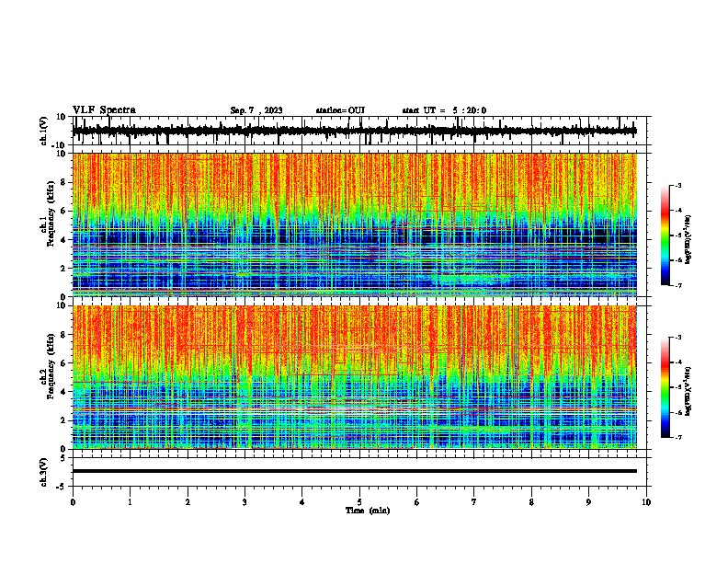Click the "Time (min)" axis title
The height and width of the screenshot is (563, 728).
[368, 511]
